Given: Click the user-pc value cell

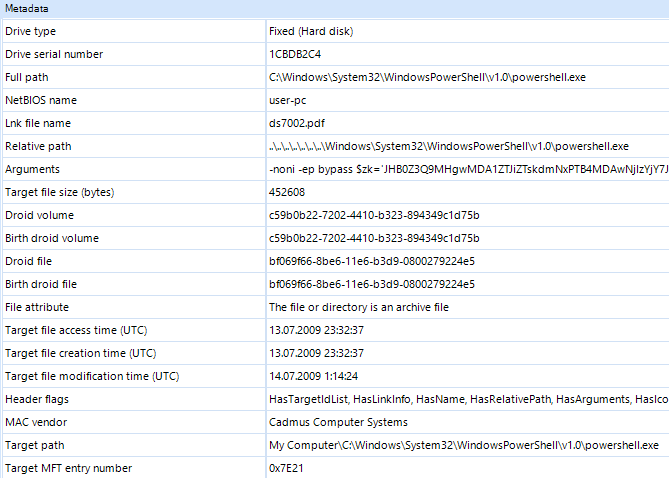Looking at the screenshot, I should click(468, 100).
